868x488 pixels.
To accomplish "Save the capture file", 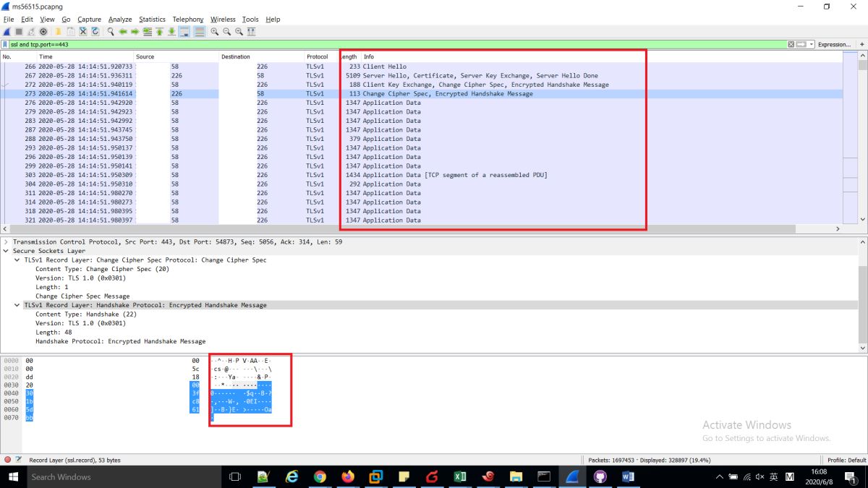I will pyautogui.click(x=70, y=32).
